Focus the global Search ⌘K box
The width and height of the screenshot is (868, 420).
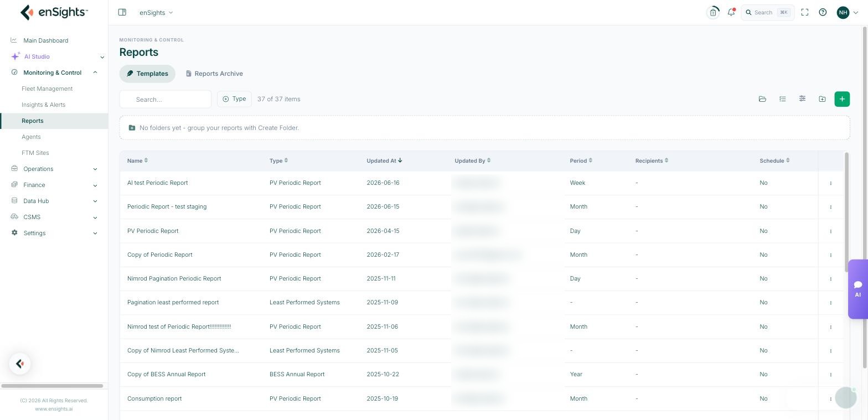pyautogui.click(x=768, y=12)
